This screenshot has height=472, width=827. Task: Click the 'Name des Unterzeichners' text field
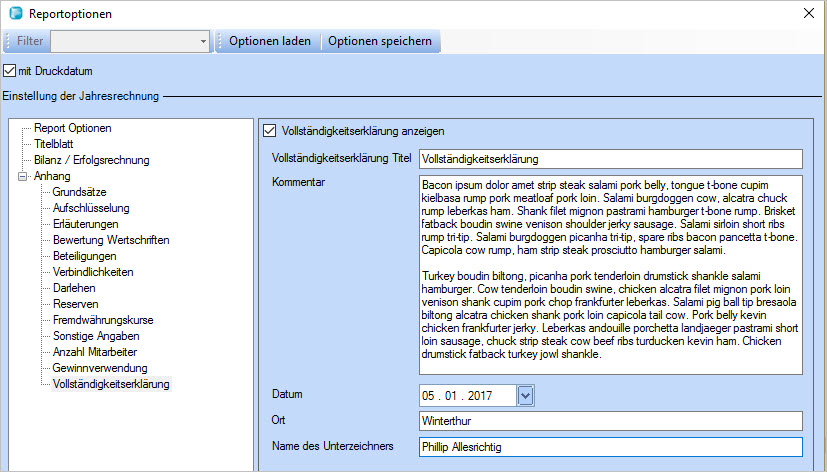pyautogui.click(x=610, y=447)
